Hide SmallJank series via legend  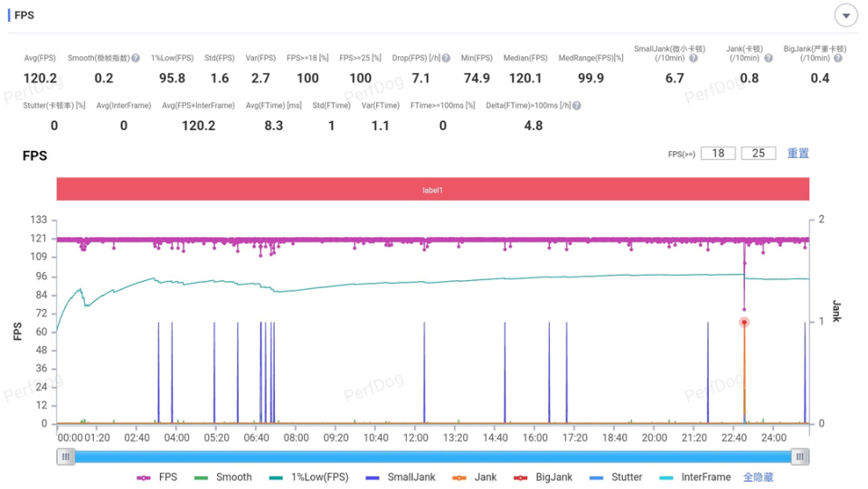401,477
